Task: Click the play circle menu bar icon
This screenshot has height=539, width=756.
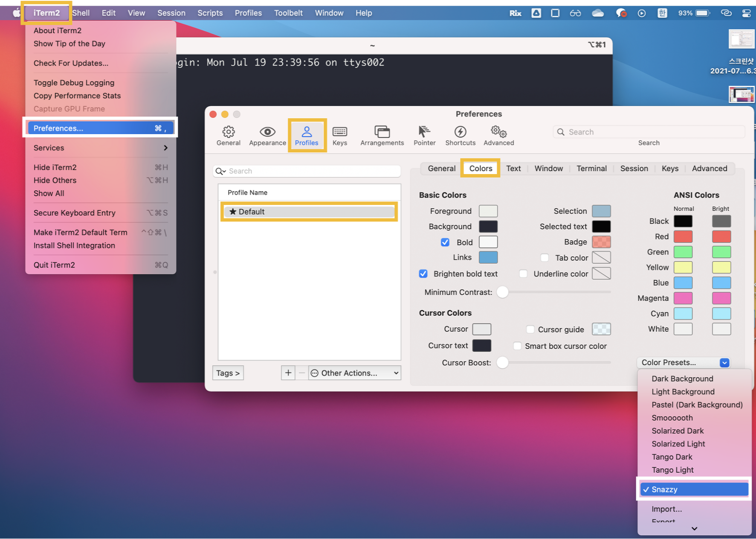Action: (641, 13)
